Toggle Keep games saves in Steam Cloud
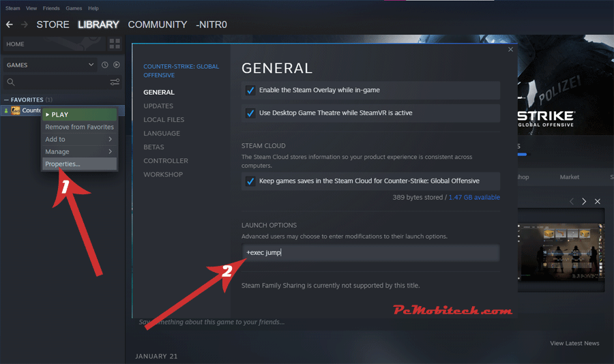The height and width of the screenshot is (364, 614). (x=250, y=181)
